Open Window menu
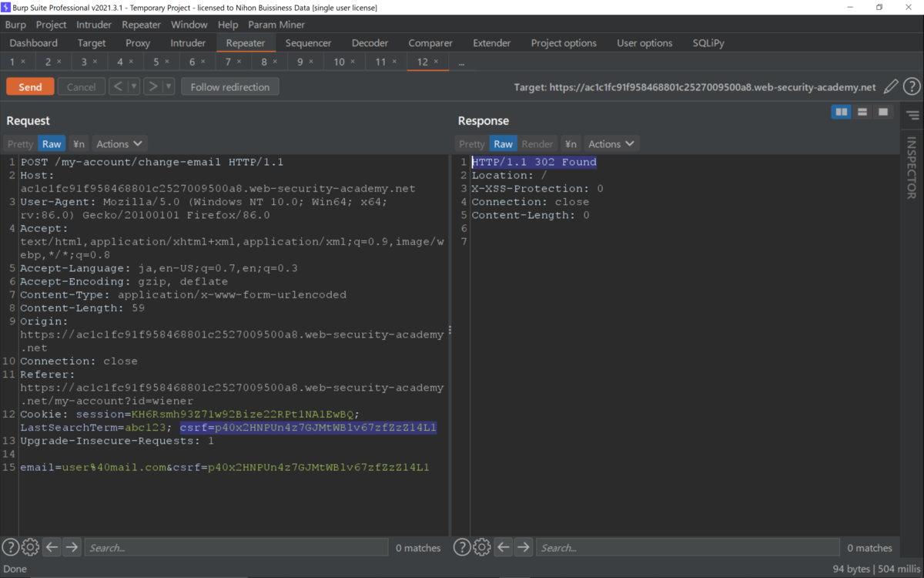924x578 pixels. (x=189, y=25)
